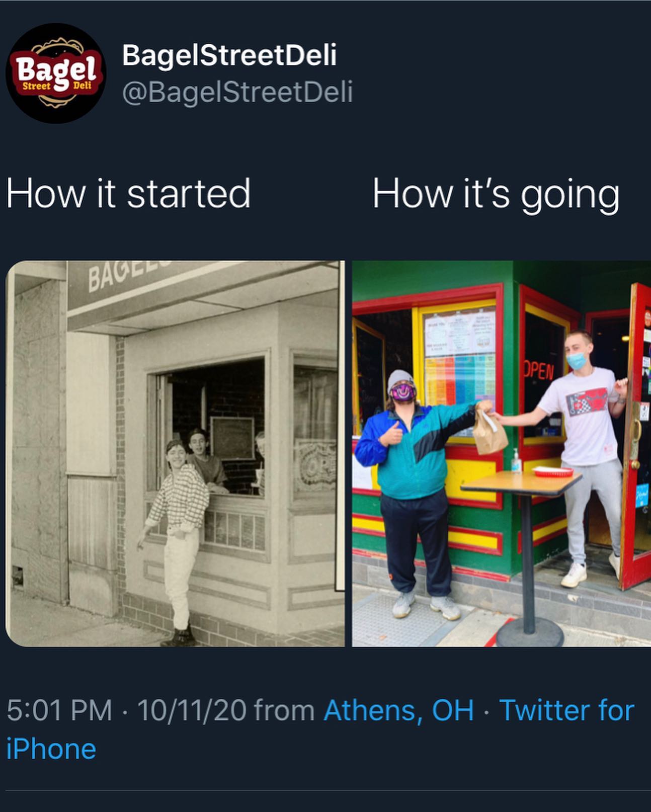
Task: Open the Bagel Street Deli profile avatar
Action: click(55, 74)
